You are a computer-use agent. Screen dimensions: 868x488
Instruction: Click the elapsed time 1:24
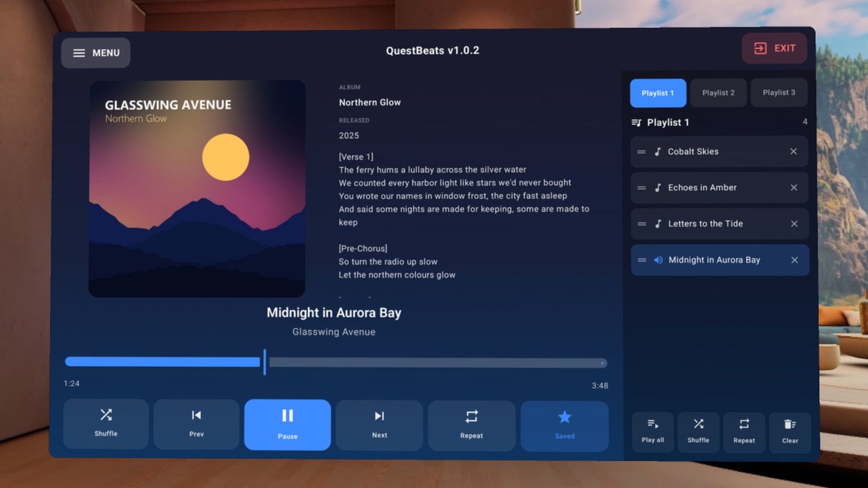(x=72, y=384)
